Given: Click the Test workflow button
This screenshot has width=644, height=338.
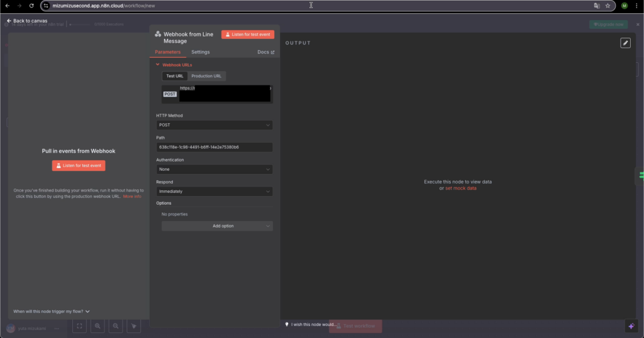Looking at the screenshot, I should point(355,326).
